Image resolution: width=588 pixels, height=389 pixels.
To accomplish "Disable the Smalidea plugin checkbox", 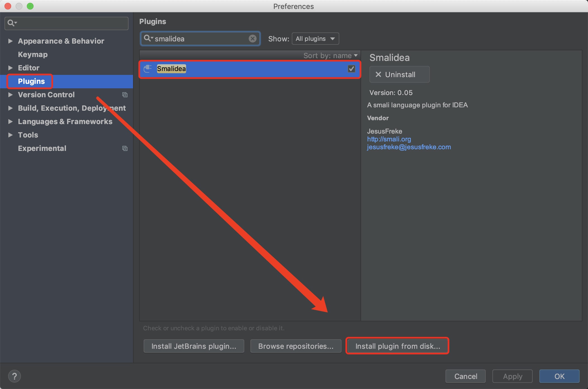I will (351, 68).
